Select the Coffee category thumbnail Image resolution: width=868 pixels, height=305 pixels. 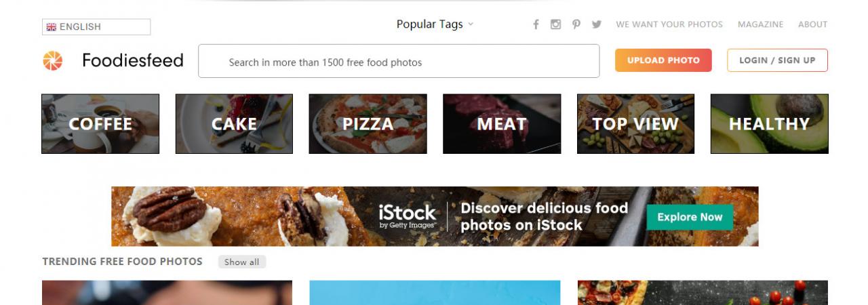100,124
